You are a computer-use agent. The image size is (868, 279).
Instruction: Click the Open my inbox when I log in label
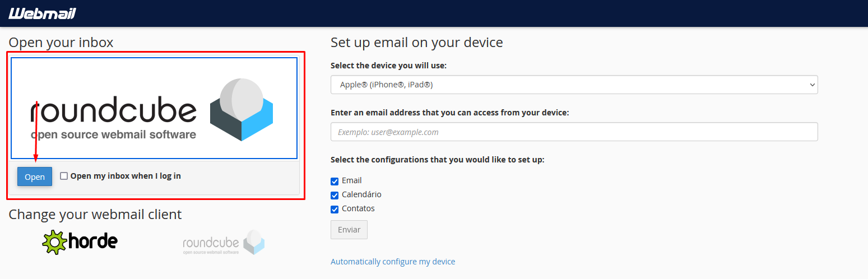pyautogui.click(x=126, y=176)
